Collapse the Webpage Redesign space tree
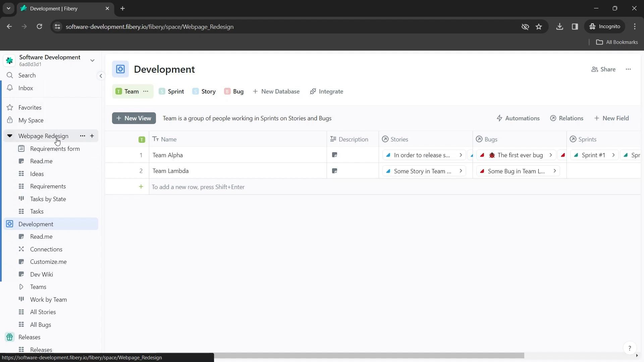Screen dimensions: 644x362 coord(10,136)
